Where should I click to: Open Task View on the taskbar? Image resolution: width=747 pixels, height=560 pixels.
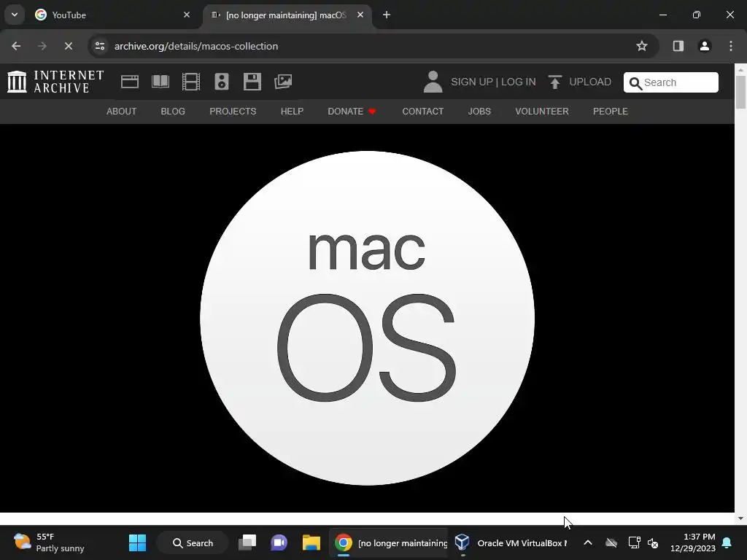point(247,542)
